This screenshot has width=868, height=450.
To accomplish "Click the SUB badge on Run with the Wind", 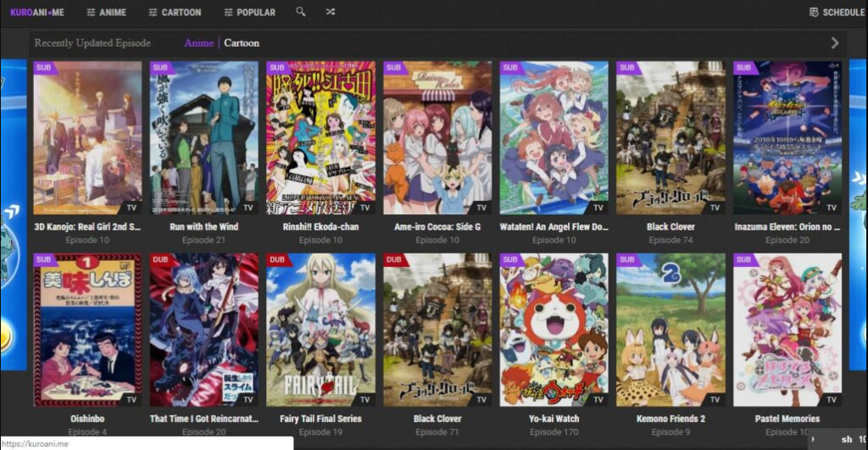I will (x=160, y=68).
